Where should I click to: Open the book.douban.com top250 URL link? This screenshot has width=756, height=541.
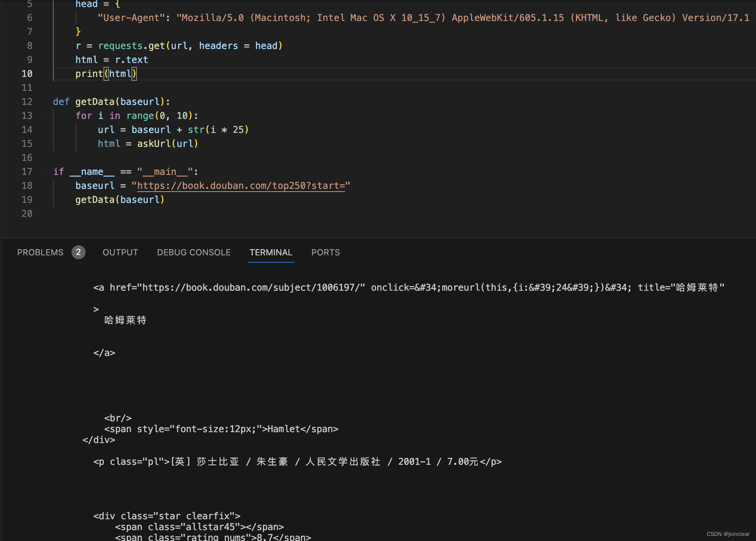[241, 186]
